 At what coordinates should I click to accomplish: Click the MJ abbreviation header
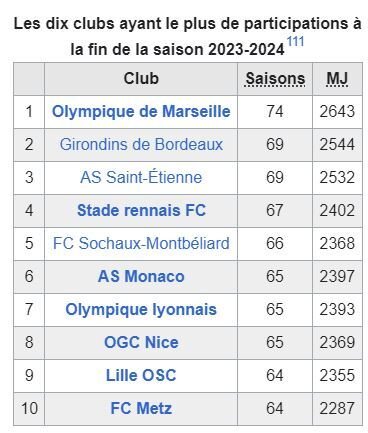(337, 79)
